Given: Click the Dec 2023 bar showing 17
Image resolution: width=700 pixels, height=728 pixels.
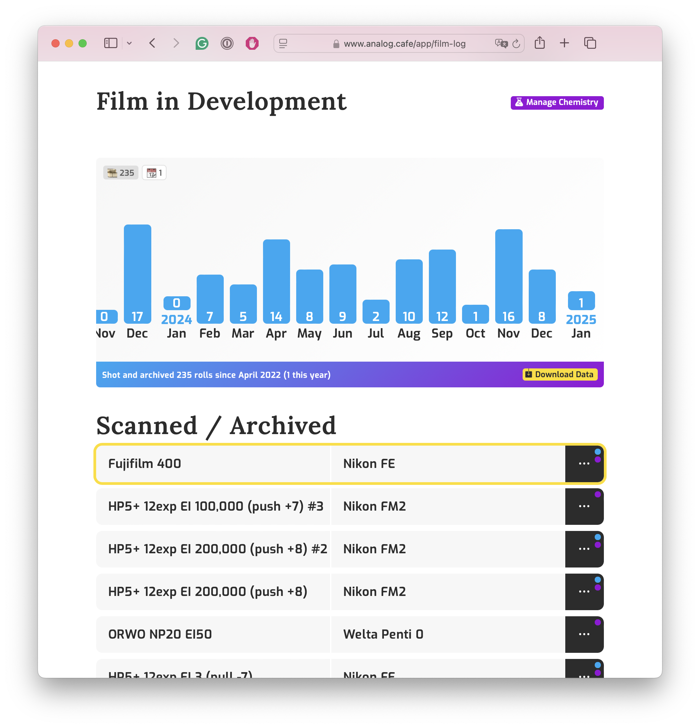Looking at the screenshot, I should point(137,274).
